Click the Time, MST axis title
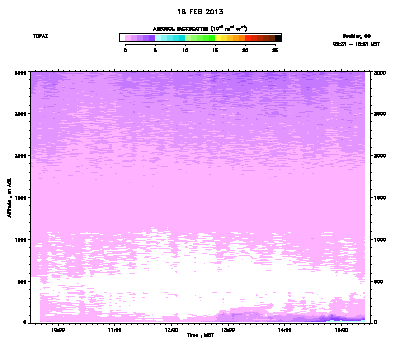400x360 pixels. point(200,335)
